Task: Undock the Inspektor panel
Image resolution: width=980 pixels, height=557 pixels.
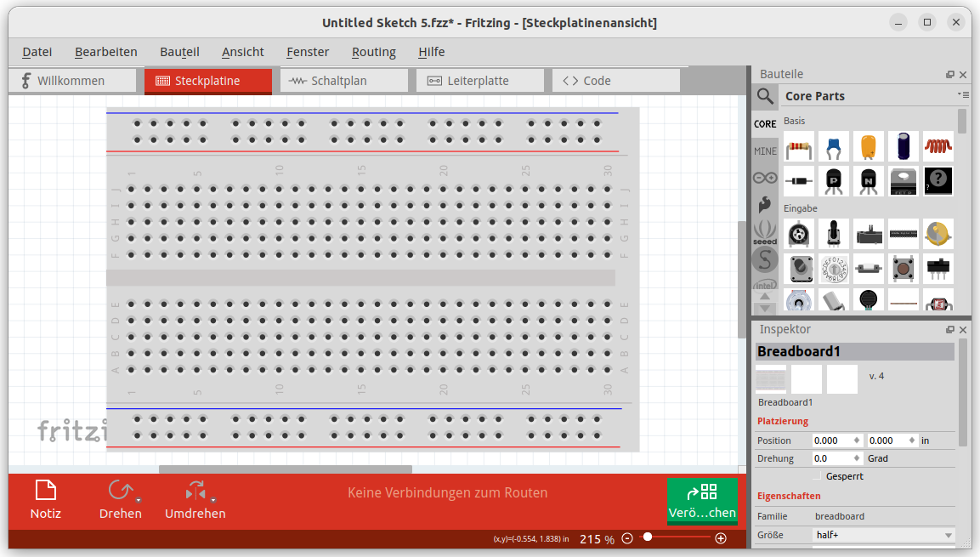Action: click(950, 329)
